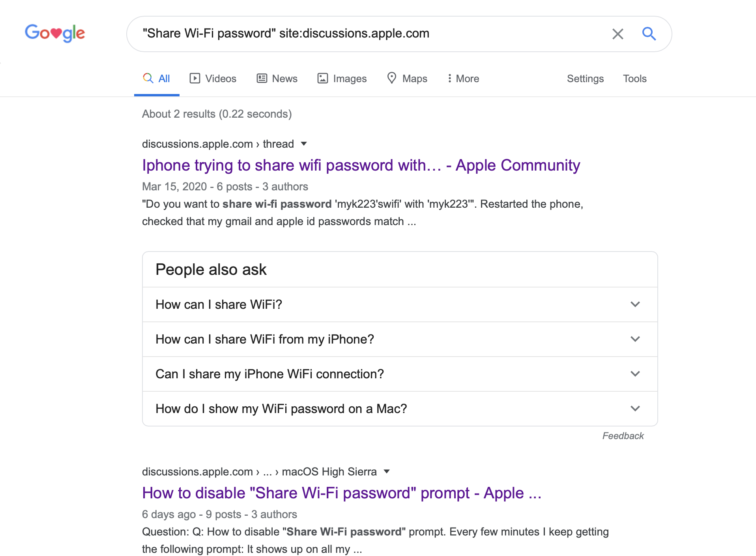The height and width of the screenshot is (556, 756).
Task: Open "Iphone trying to share wifi password" result
Action: tap(361, 165)
